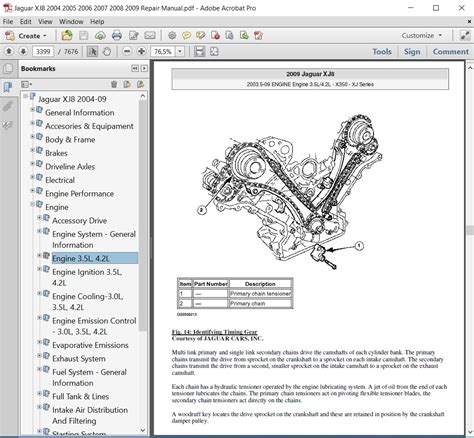Click the Primary chain tensioner table cell
Screen dimensions: 474x438
[260, 294]
